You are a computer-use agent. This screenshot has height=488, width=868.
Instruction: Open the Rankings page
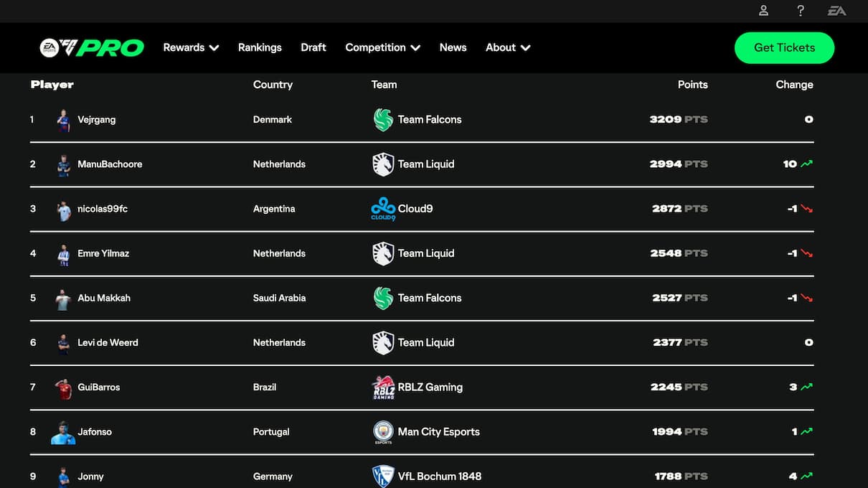point(260,47)
